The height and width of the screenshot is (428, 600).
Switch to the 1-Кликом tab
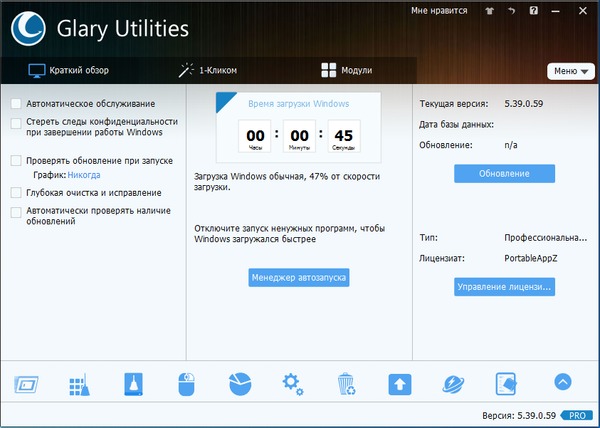click(x=208, y=71)
